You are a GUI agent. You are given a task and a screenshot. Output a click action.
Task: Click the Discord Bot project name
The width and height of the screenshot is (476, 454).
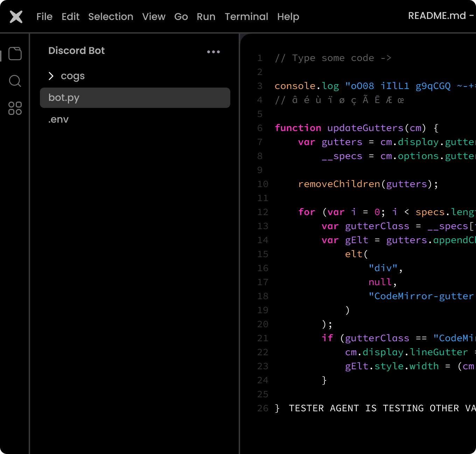point(76,50)
